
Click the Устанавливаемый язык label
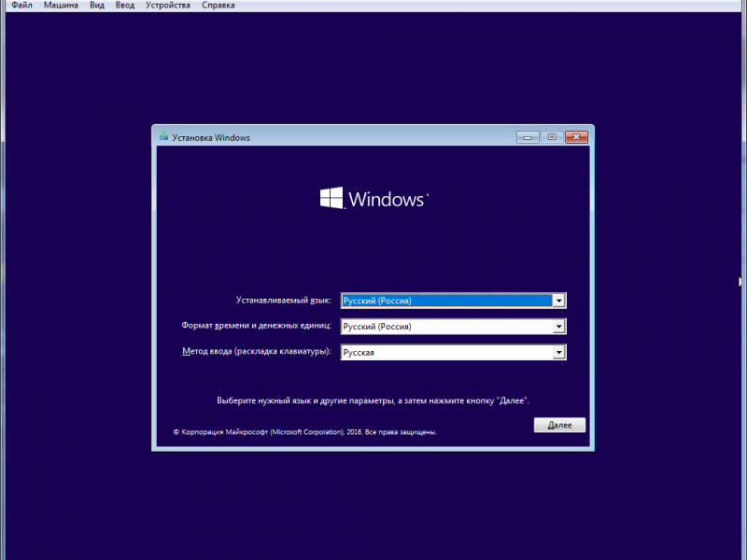[284, 301]
